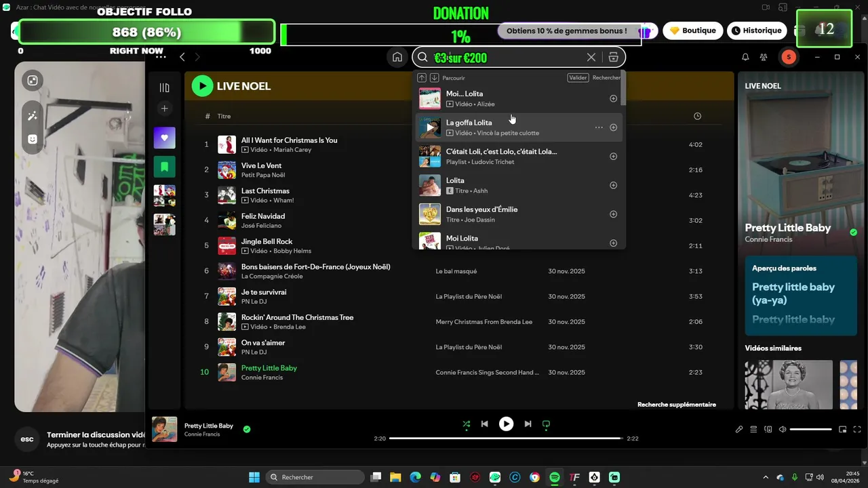Skip to next track
Image resolution: width=868 pixels, height=488 pixels.
528,424
